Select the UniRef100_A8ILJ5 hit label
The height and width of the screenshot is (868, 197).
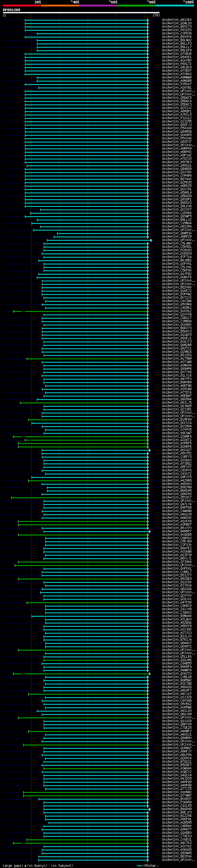click(177, 402)
